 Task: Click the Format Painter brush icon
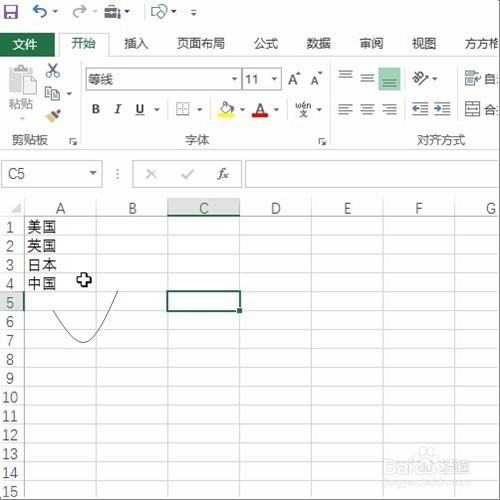click(53, 116)
